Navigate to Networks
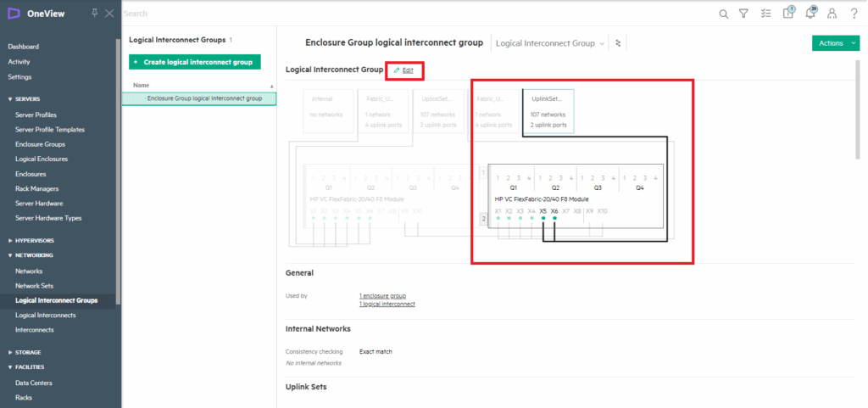The image size is (868, 408). click(29, 271)
